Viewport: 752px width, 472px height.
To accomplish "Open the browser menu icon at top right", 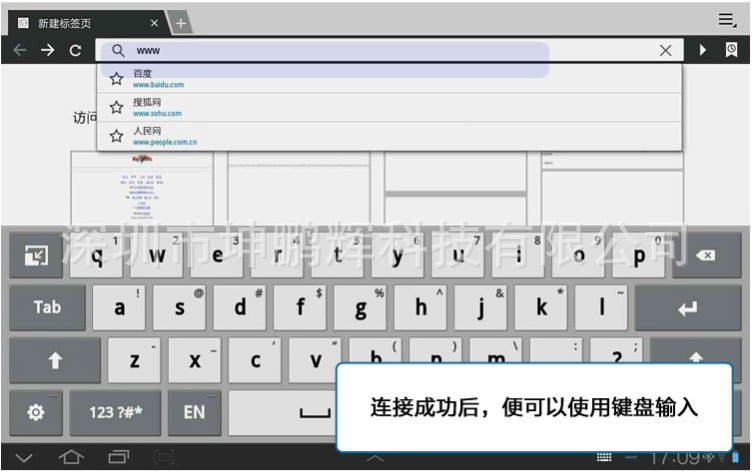I will 727,20.
